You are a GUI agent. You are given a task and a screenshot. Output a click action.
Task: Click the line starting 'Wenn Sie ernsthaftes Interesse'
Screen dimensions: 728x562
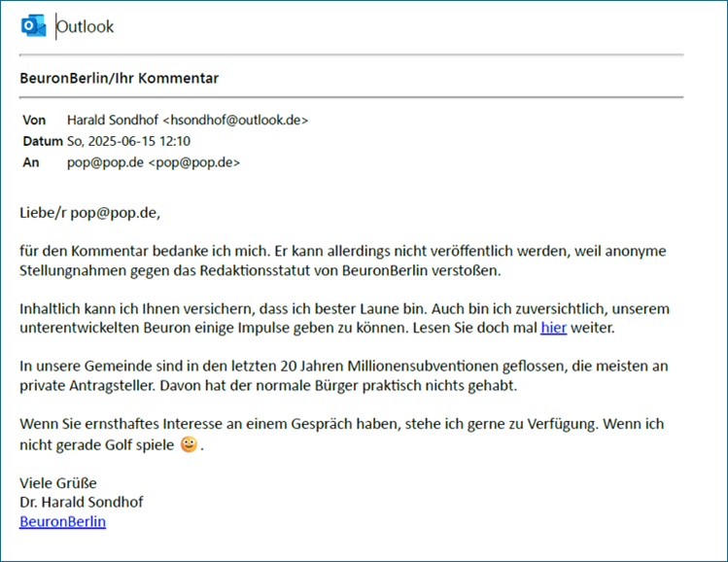click(x=341, y=424)
